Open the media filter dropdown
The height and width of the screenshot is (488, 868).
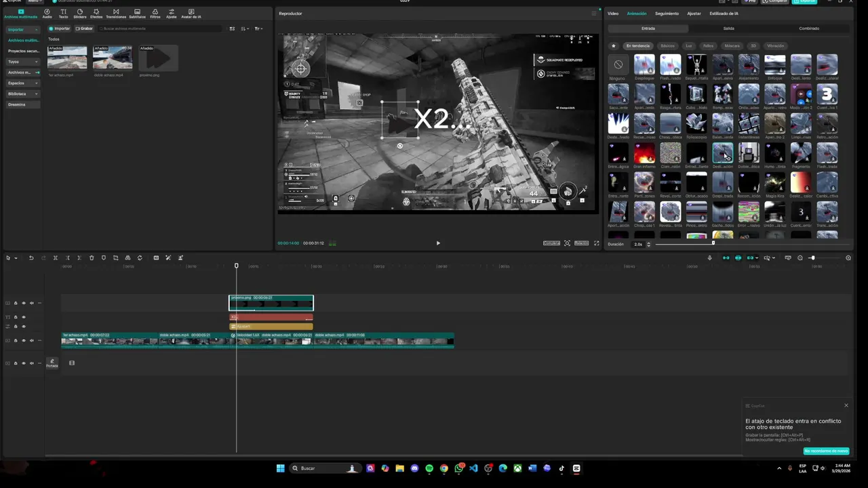point(258,28)
